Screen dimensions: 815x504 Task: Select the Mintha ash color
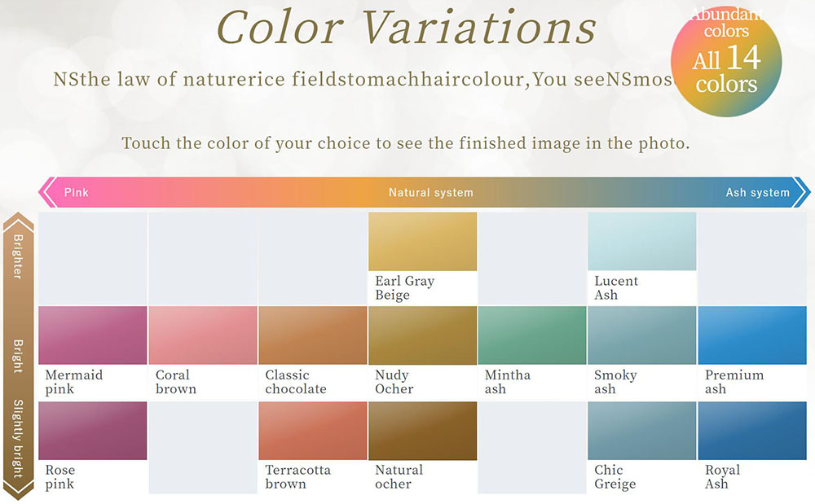(x=532, y=335)
